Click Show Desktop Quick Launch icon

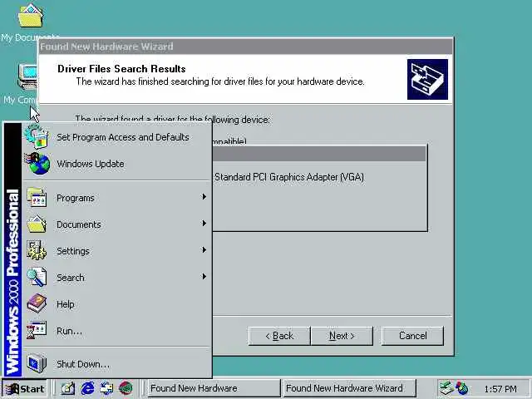68,388
